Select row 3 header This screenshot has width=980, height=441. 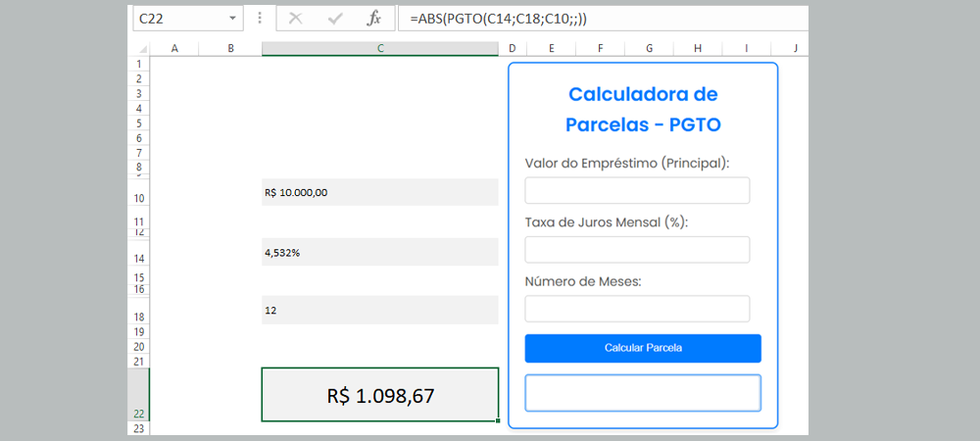point(139,94)
